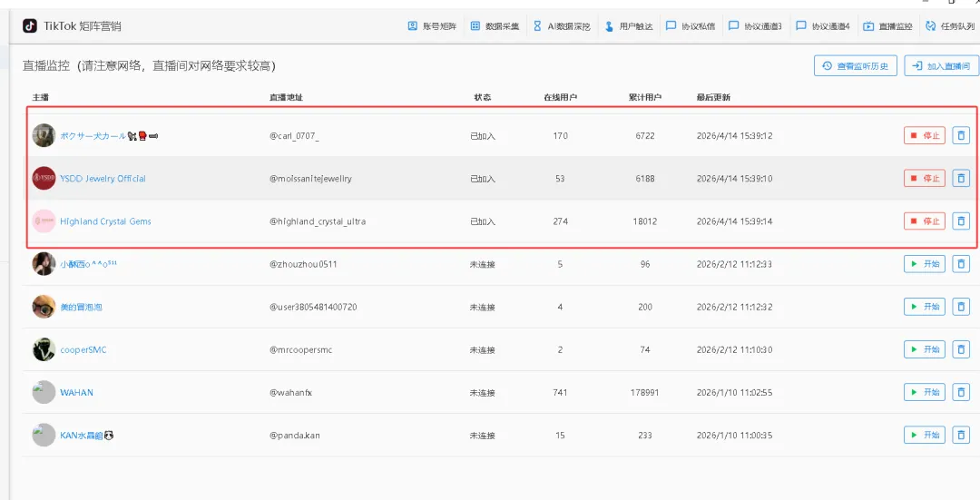Image resolution: width=980 pixels, height=500 pixels.
Task: Open KAN水晶鹏 streamer link
Action: pyautogui.click(x=86, y=436)
